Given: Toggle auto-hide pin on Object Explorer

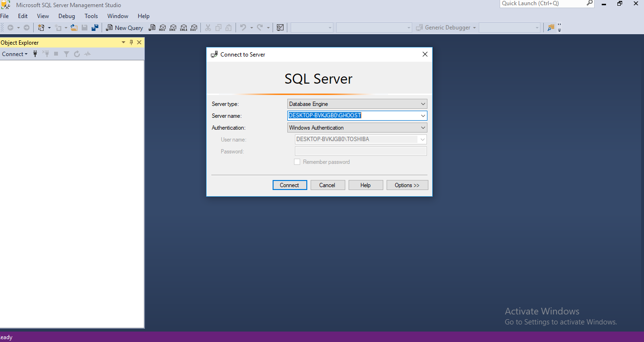Looking at the screenshot, I should tap(131, 42).
